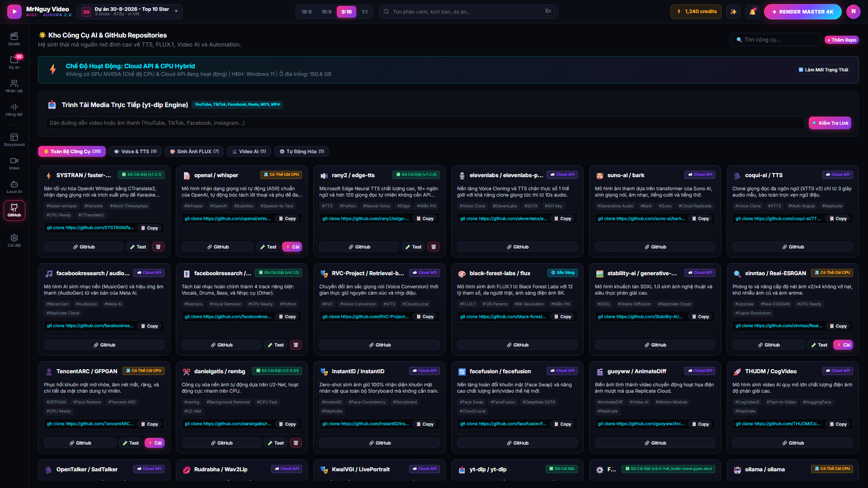This screenshot has height=488, width=868.
Task: Open the Nhân vật sidebar icon
Action: click(x=14, y=86)
